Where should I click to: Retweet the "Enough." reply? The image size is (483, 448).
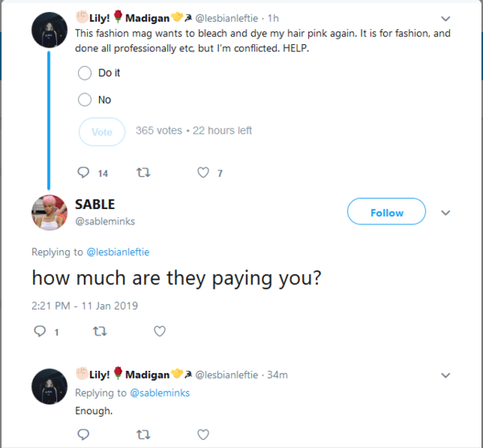(143, 434)
